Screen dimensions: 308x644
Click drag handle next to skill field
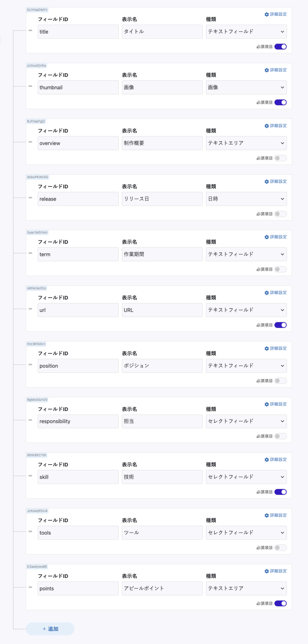[x=30, y=476]
